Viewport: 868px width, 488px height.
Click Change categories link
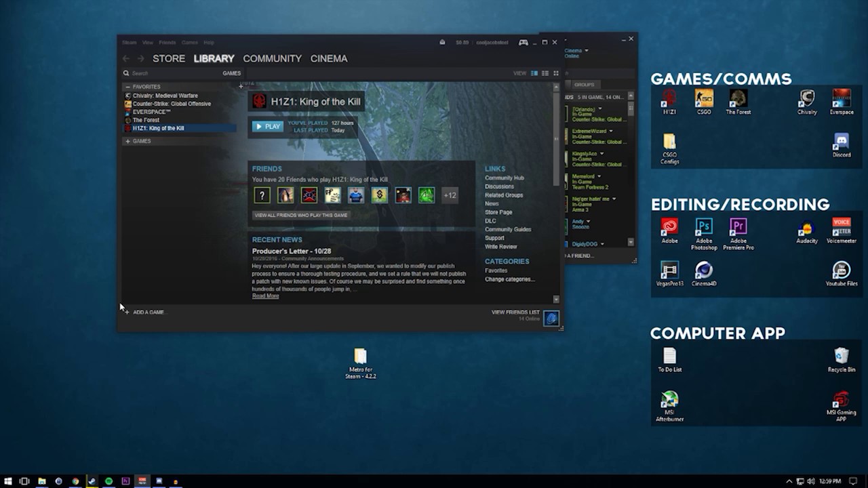[x=509, y=279]
